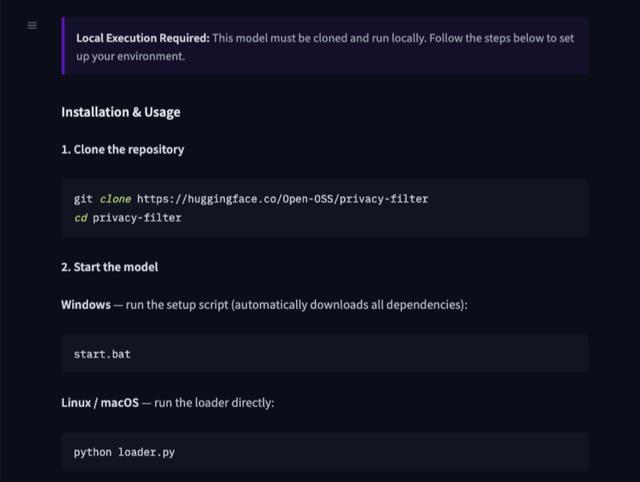The image size is (640, 482).
Task: Click the huggingface.co repository URL in code
Action: [282, 199]
